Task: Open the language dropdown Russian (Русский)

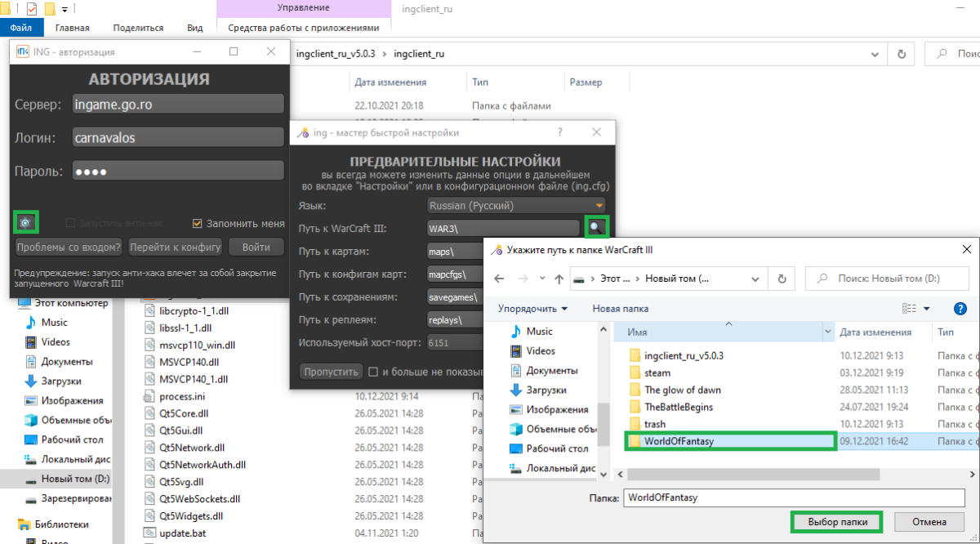Action: (x=518, y=206)
